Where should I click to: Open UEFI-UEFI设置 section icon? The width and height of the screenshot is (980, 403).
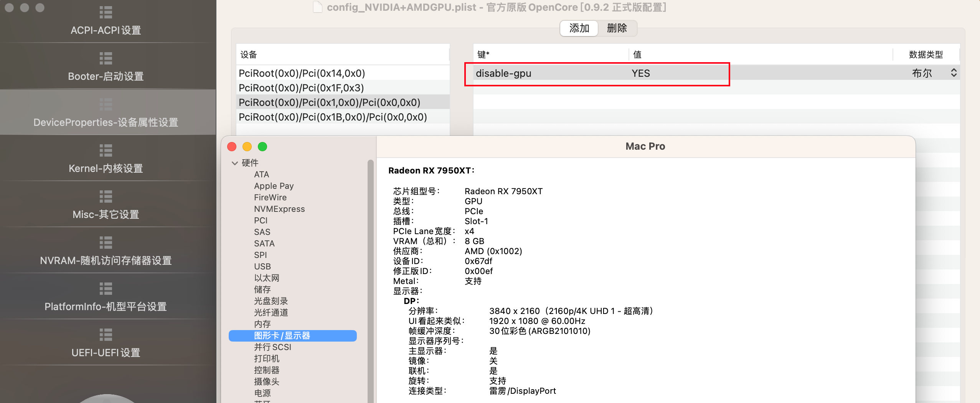pyautogui.click(x=106, y=335)
